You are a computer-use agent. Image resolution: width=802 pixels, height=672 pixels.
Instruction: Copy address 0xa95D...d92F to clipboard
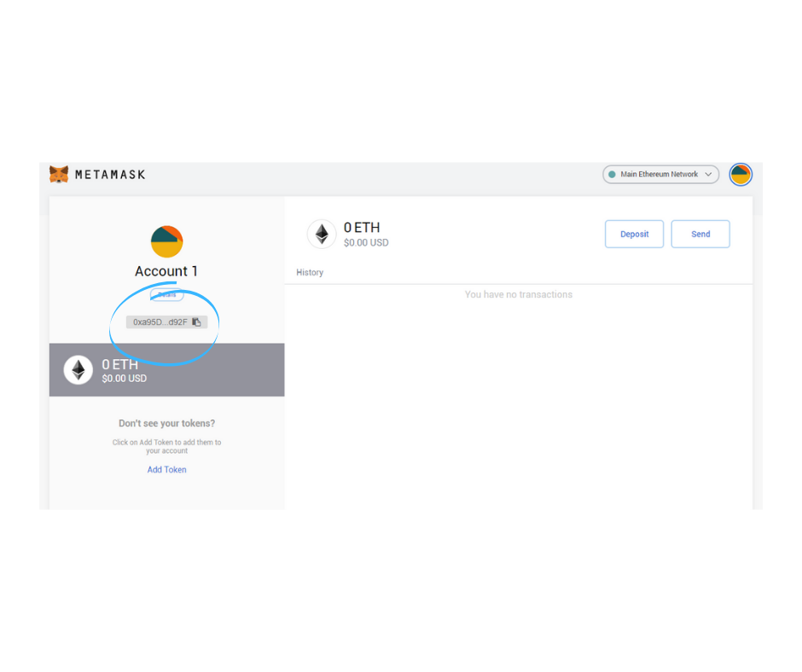pos(166,322)
